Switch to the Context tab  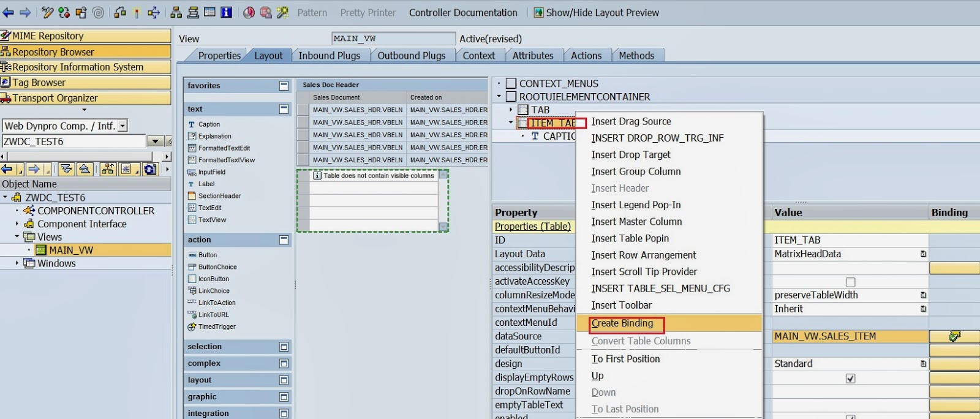[478, 56]
